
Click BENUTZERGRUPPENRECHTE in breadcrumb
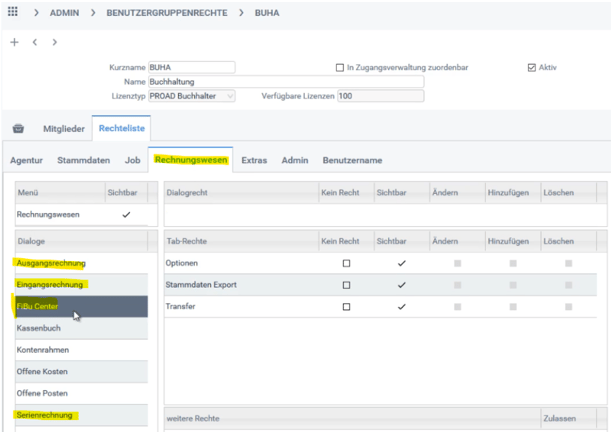166,13
